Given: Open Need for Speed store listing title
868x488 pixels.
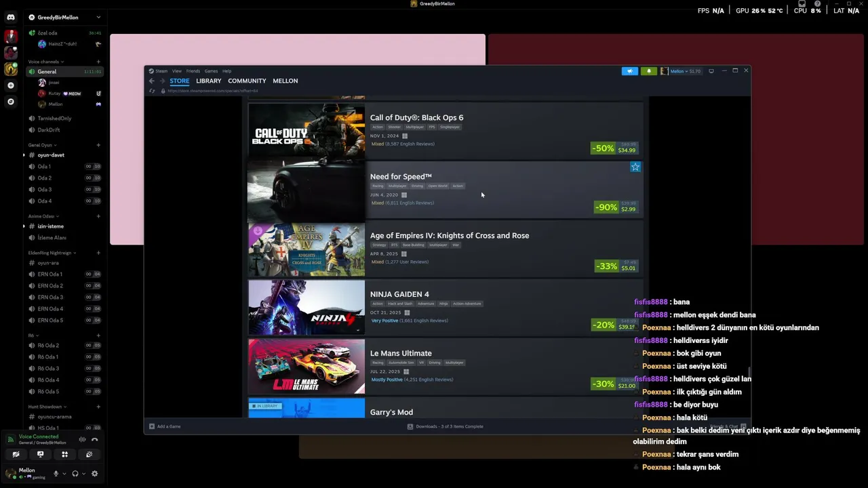Looking at the screenshot, I should 401,176.
